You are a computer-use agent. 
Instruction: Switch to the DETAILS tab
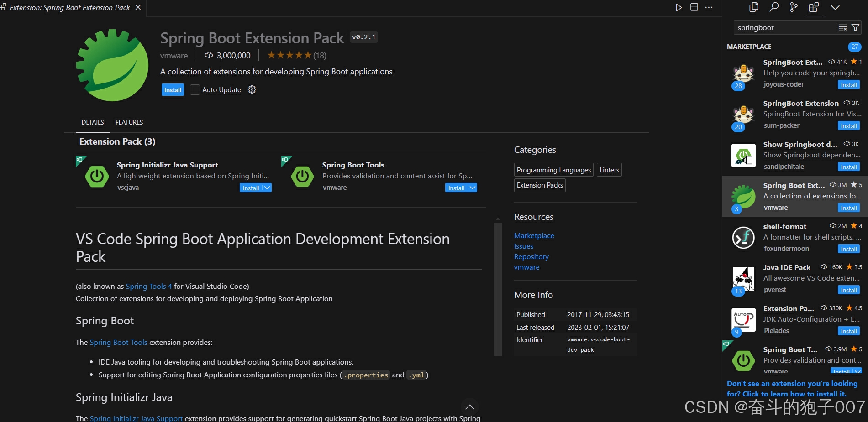click(93, 122)
